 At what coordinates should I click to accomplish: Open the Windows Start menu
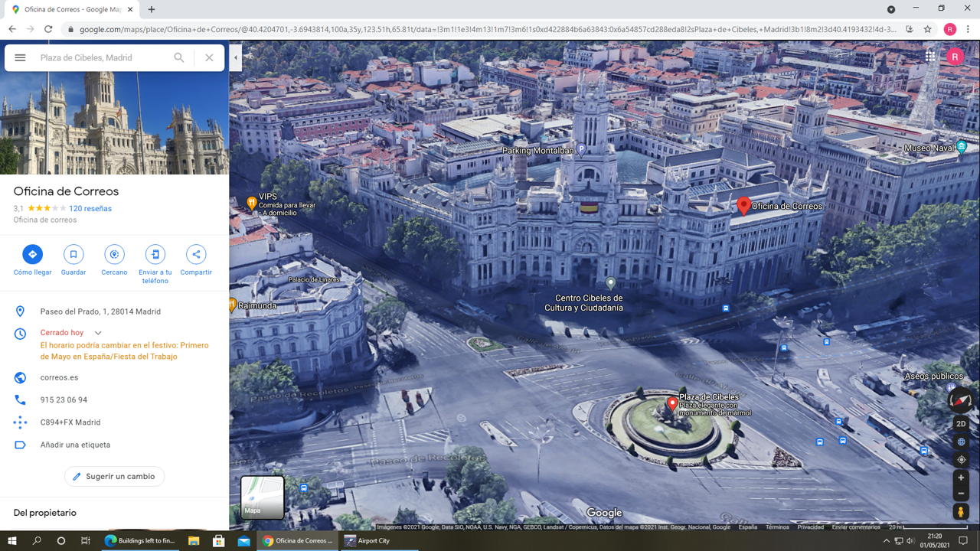12,540
